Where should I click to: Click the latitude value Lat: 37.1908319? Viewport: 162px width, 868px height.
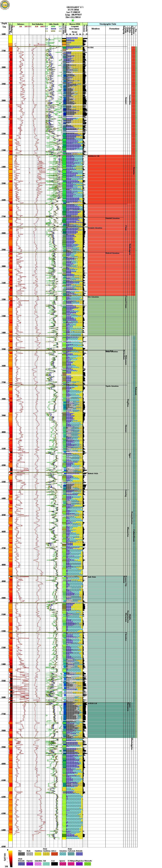coord(73,12)
